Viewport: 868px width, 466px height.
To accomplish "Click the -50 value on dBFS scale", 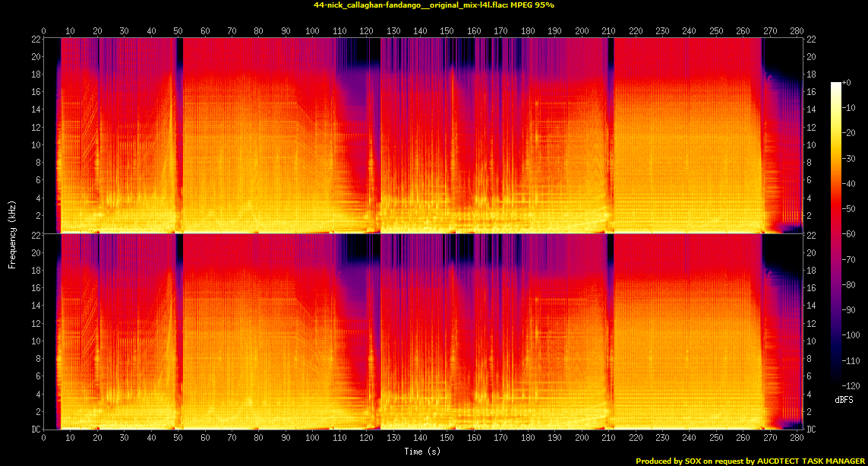I will coord(848,209).
